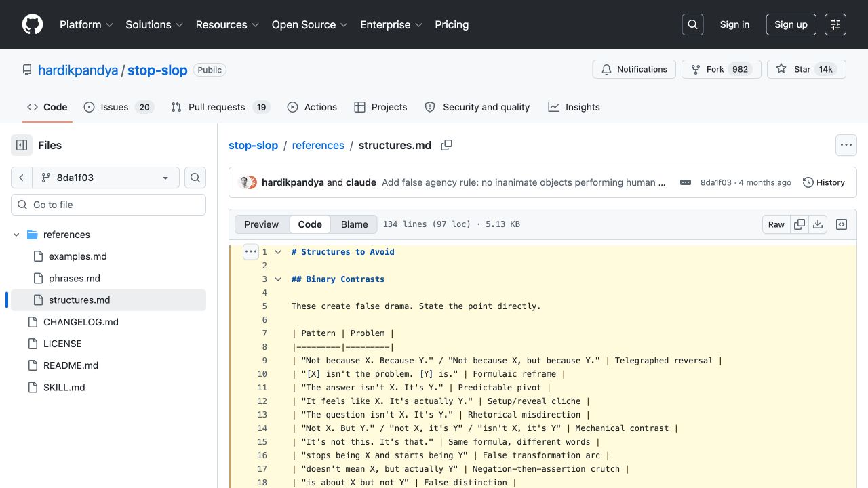Click the back arrow beside branch selector
Viewport: 868px width, 488px height.
[22, 178]
